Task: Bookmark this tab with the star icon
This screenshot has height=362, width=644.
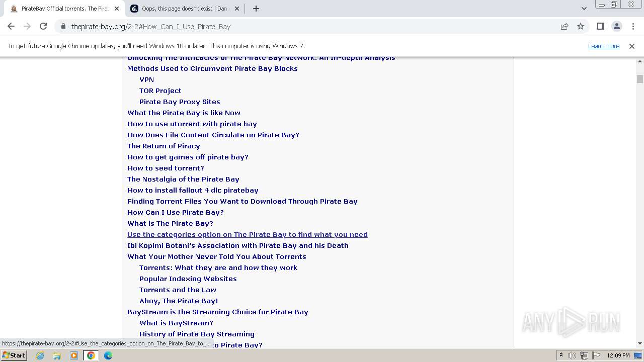Action: tap(581, 27)
